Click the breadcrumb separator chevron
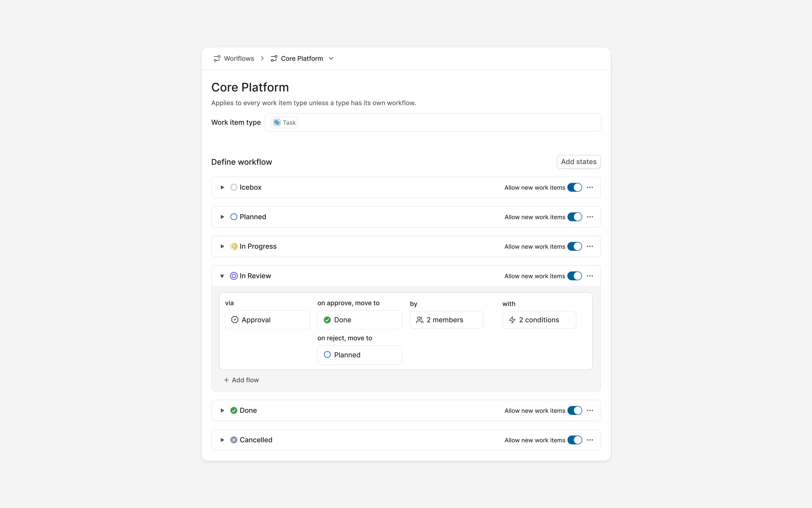 262,58
